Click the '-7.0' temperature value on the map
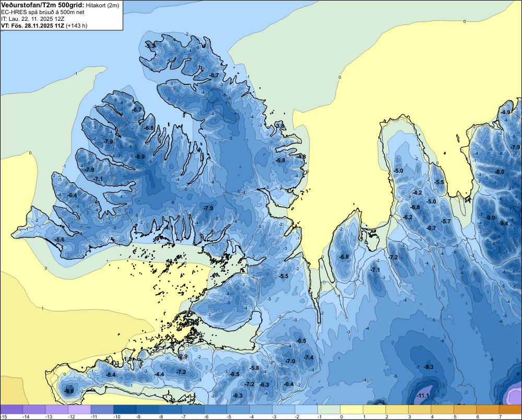Screen dimensions: 522x420 290,361
